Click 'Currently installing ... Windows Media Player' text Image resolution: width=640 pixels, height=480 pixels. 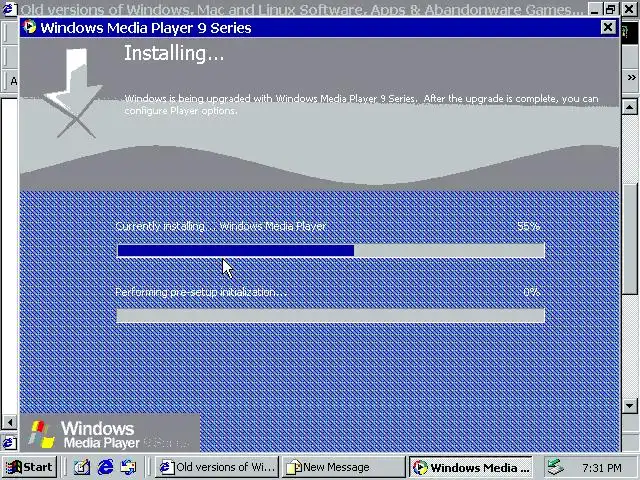coord(221,227)
